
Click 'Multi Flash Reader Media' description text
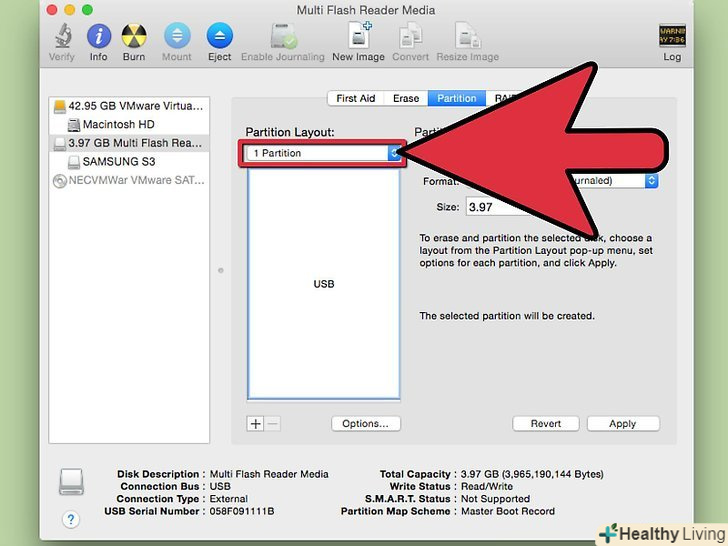click(269, 474)
